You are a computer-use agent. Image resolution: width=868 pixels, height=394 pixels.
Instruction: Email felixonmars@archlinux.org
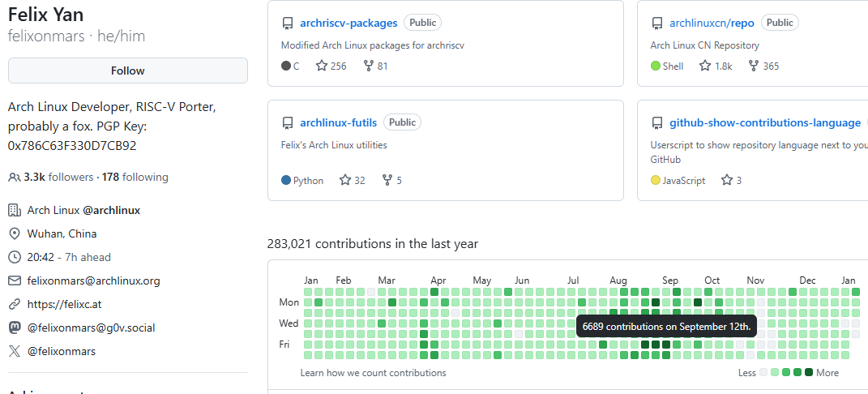tap(93, 281)
